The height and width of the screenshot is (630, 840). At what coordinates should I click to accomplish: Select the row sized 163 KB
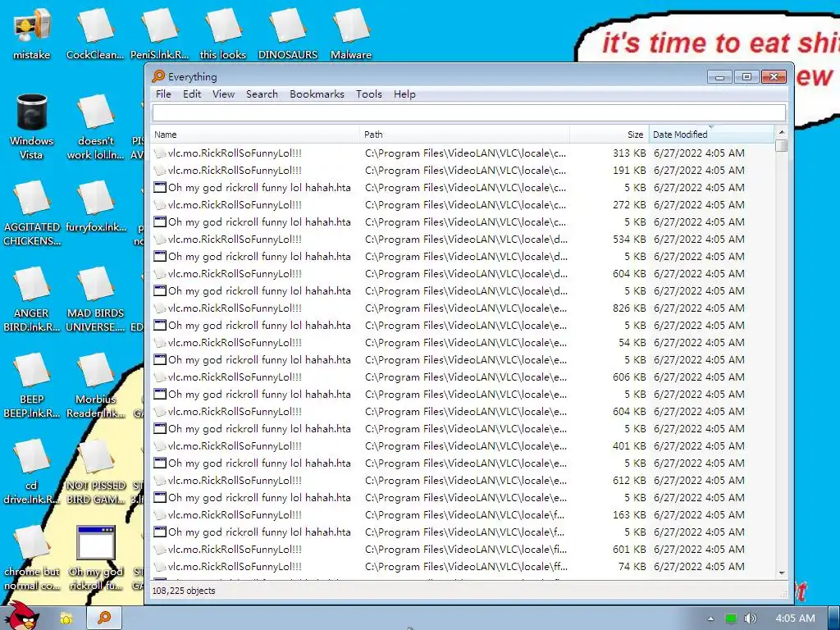tap(463, 515)
